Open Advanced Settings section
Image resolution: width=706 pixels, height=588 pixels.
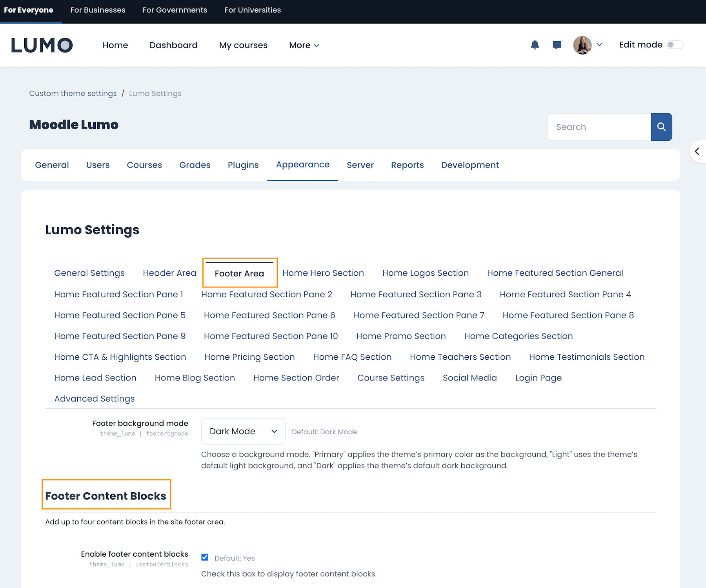pos(94,398)
